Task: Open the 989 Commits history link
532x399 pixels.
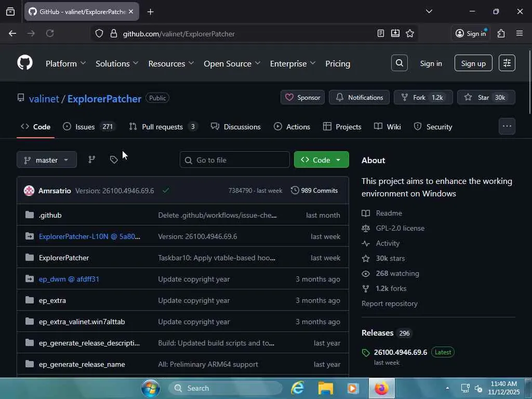Action: tap(314, 190)
